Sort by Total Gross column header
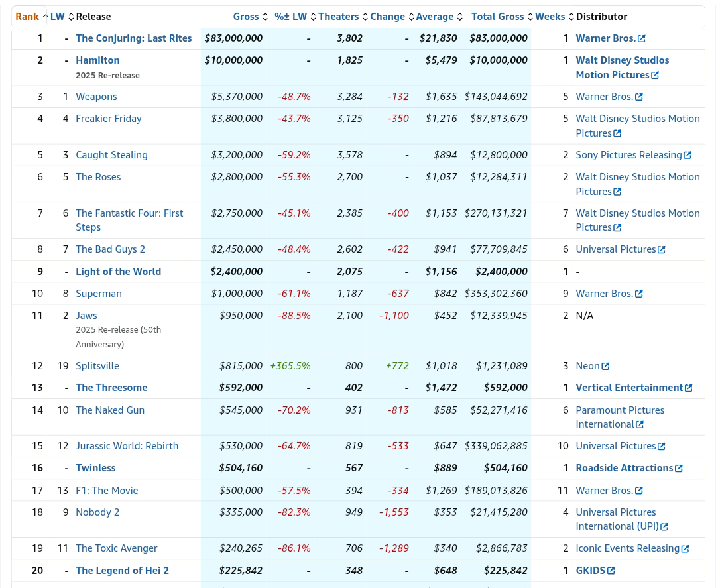Viewport: 716px width, 588px height. (497, 17)
